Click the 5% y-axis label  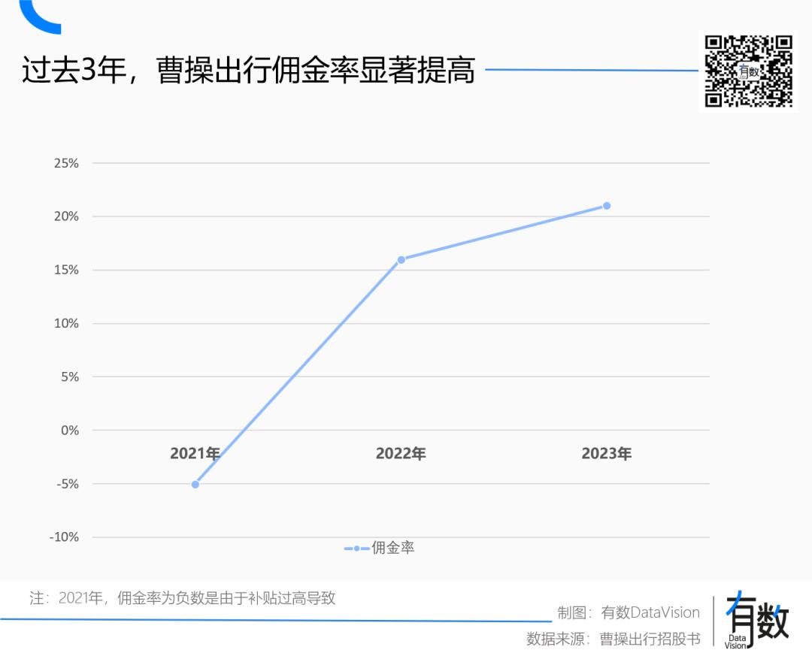(x=70, y=377)
